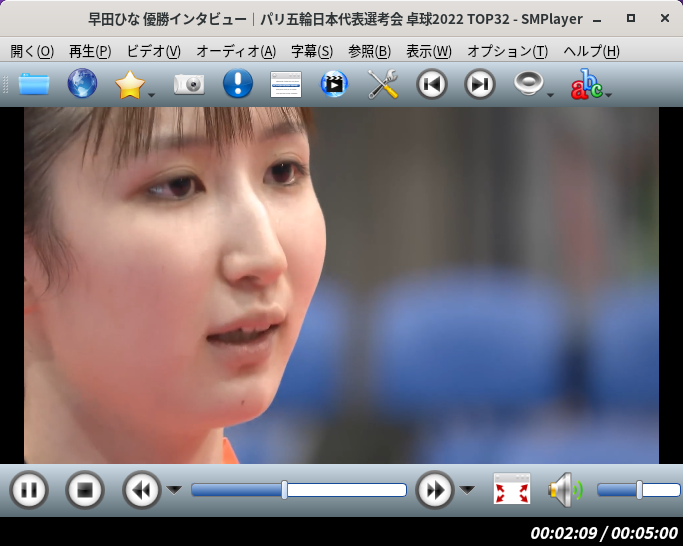
Task: Open the 再生(P) menu
Action: [x=90, y=51]
